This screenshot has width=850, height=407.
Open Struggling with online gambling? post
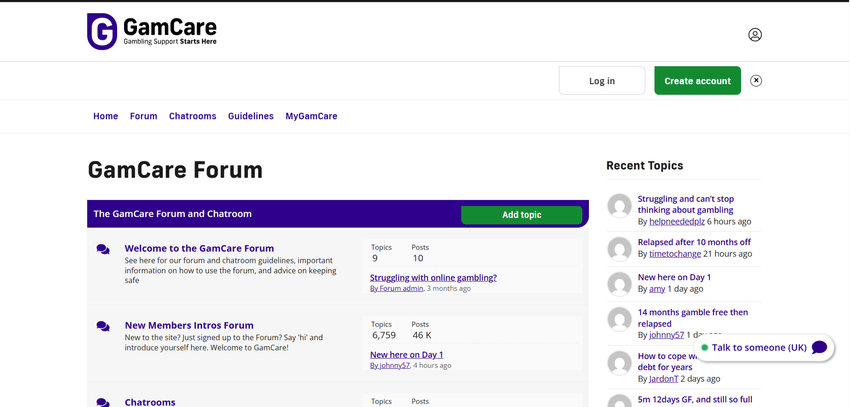pos(433,277)
